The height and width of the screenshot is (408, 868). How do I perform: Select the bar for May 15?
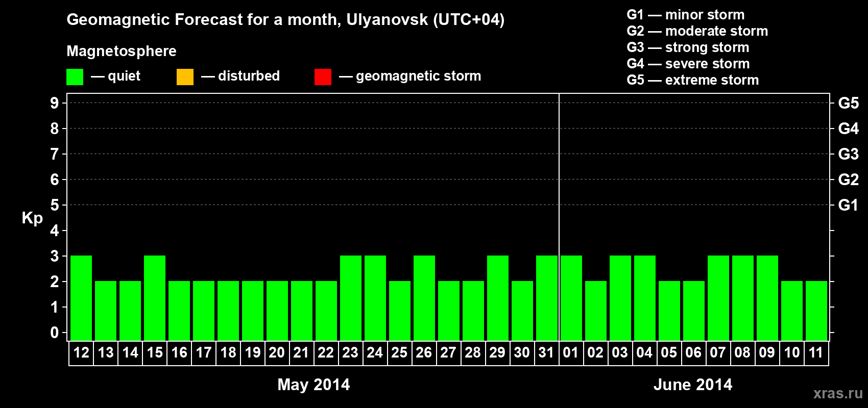pyautogui.click(x=155, y=298)
